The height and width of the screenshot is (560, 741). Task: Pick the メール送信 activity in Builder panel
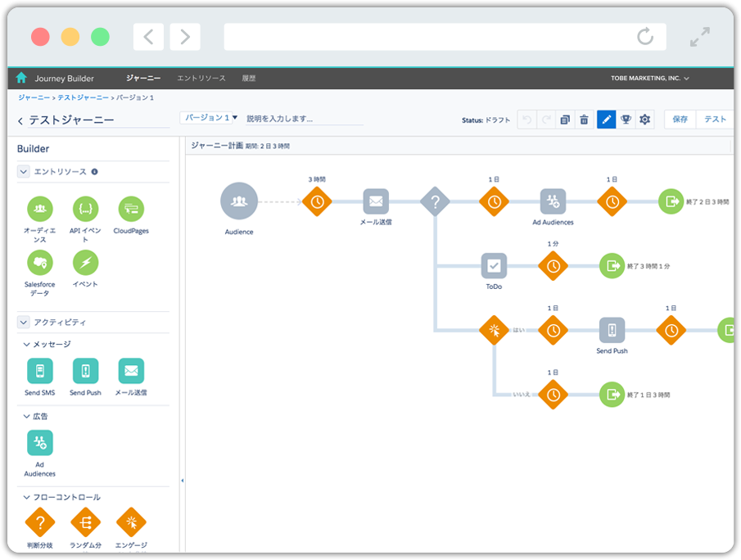point(131,371)
